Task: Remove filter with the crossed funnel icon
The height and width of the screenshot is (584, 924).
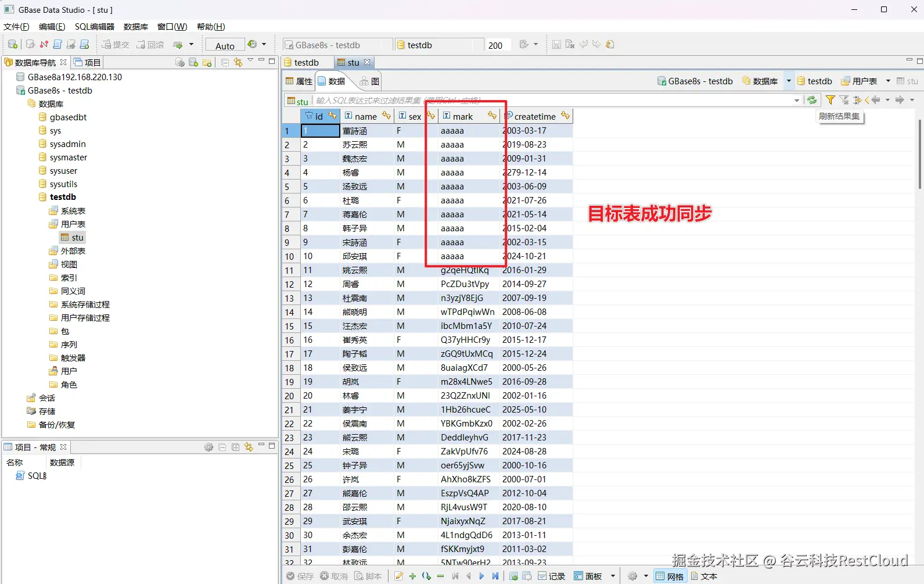Action: [844, 100]
